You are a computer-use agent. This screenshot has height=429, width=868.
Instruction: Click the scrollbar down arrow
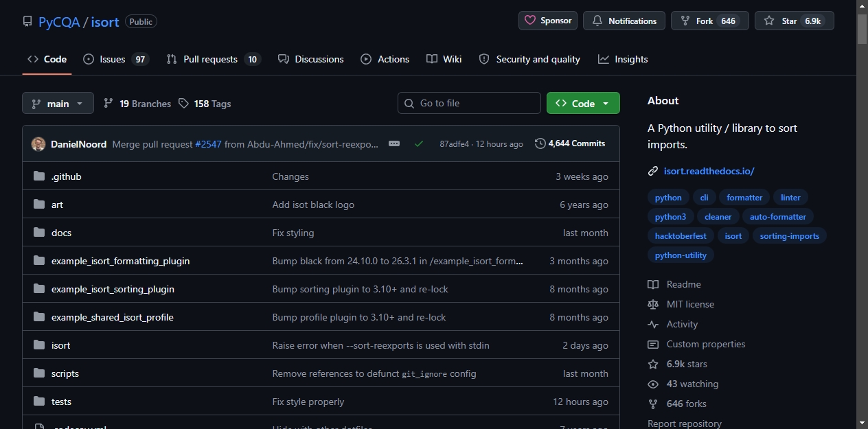862,423
